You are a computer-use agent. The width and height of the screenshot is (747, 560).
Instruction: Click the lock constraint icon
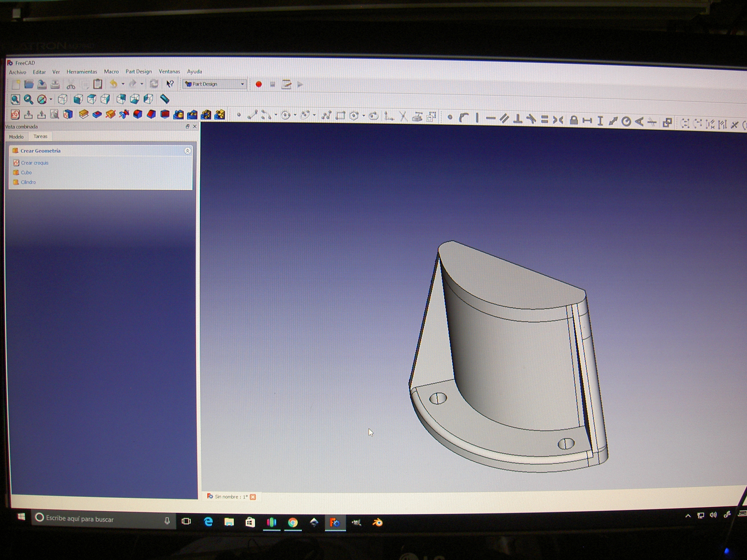tap(573, 120)
